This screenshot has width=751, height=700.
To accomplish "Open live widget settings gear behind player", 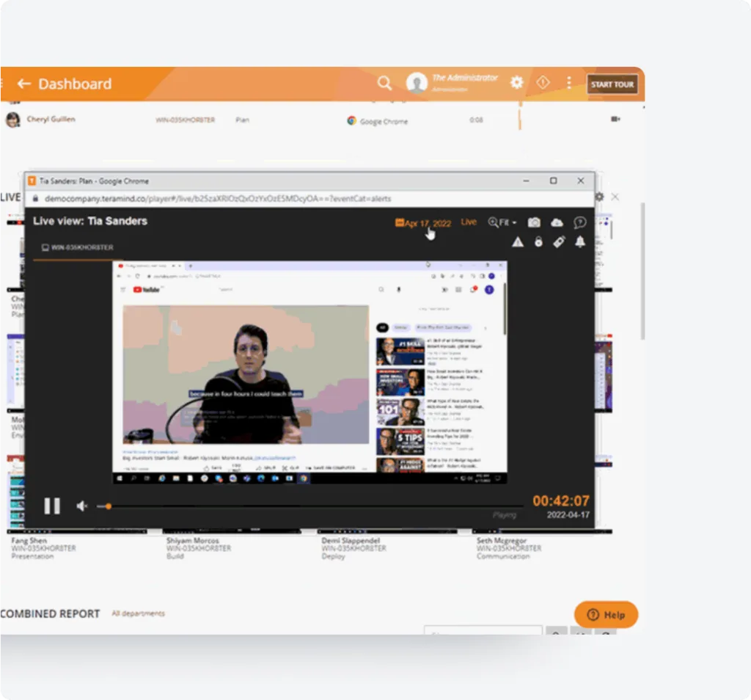I will tap(600, 197).
